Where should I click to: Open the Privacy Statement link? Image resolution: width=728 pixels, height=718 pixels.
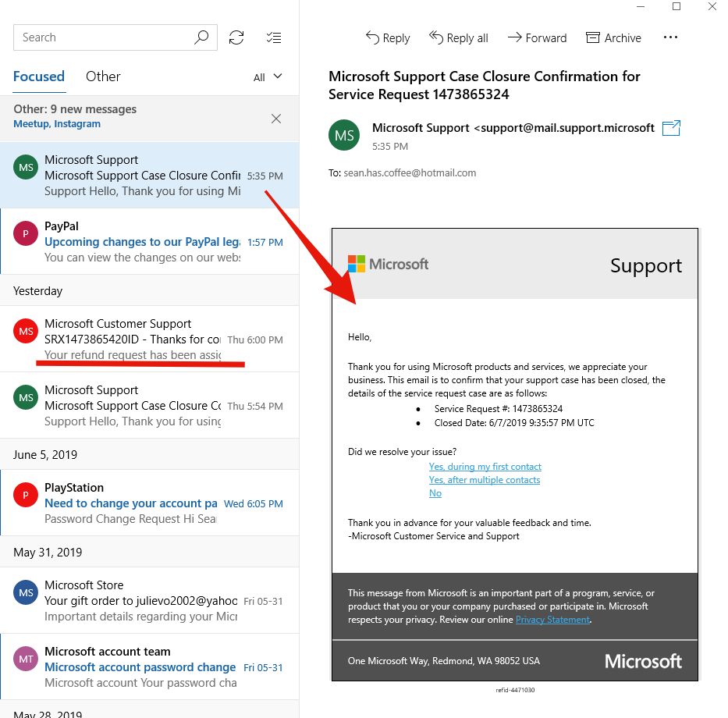[552, 620]
